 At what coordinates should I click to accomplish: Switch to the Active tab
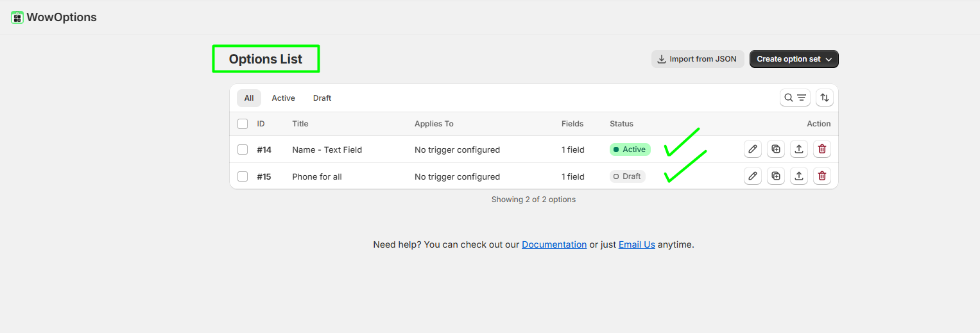pos(283,98)
